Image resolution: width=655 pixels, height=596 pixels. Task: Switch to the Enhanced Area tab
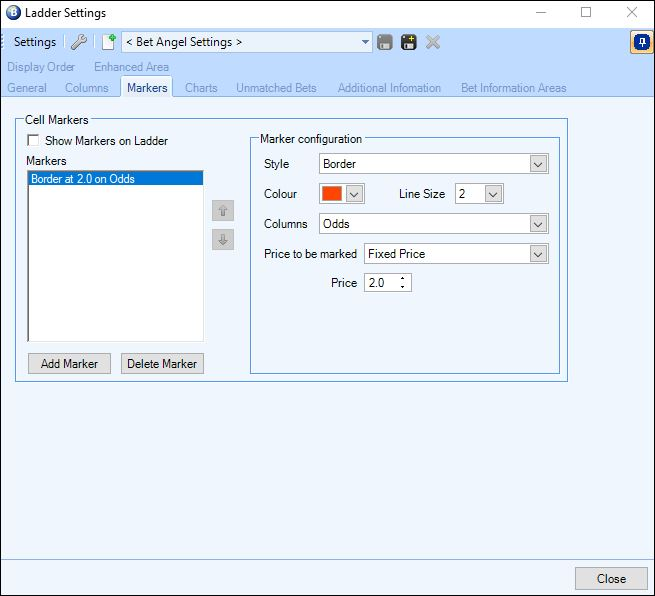point(131,67)
